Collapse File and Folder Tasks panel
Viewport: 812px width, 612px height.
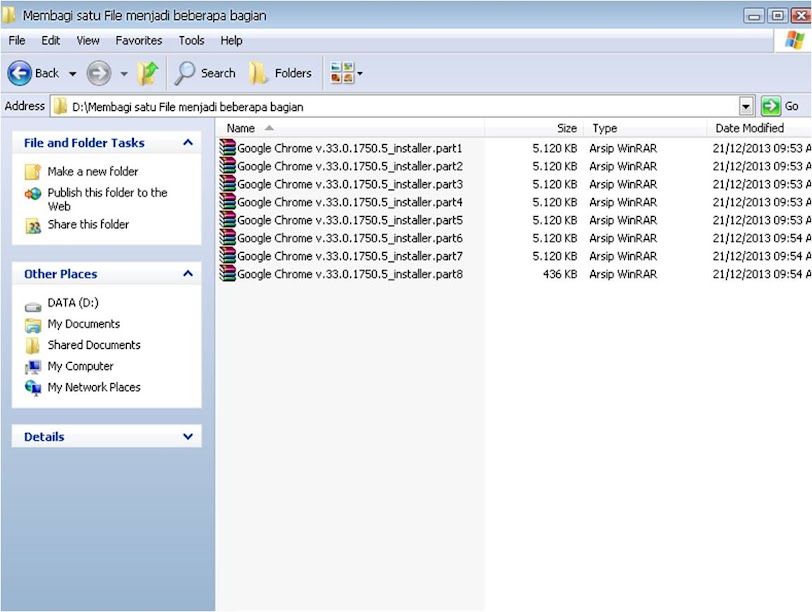pos(188,142)
